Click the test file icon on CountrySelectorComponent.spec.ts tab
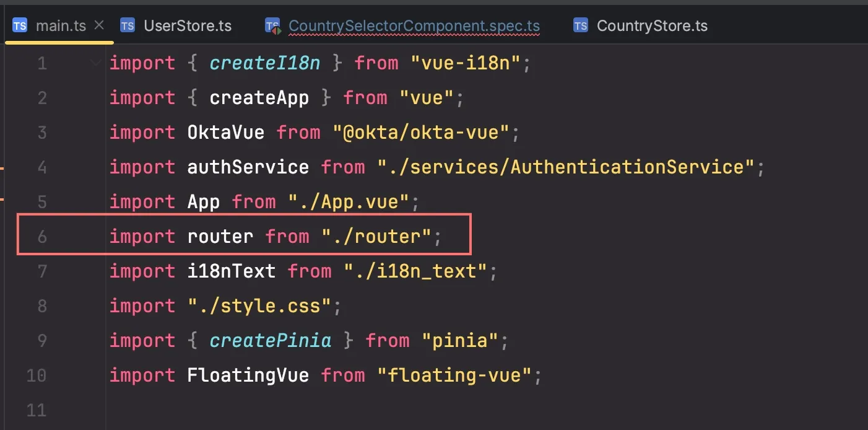This screenshot has width=868, height=430. tap(272, 26)
